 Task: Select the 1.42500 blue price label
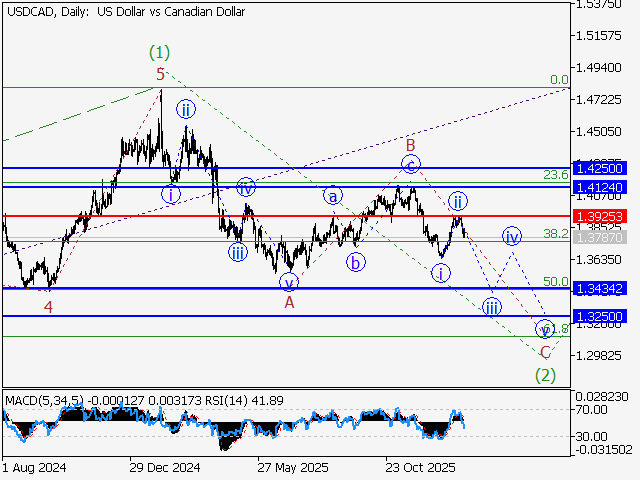[x=599, y=168]
